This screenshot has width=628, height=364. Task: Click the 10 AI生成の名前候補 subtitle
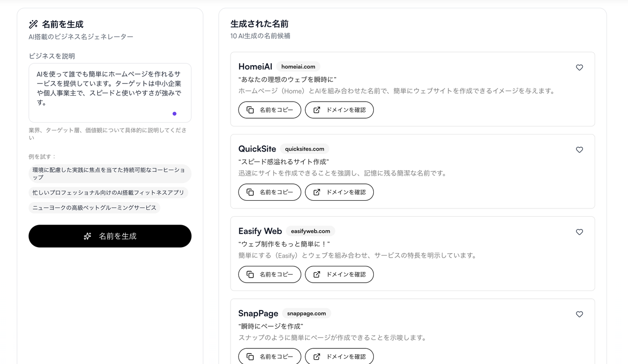tap(261, 36)
